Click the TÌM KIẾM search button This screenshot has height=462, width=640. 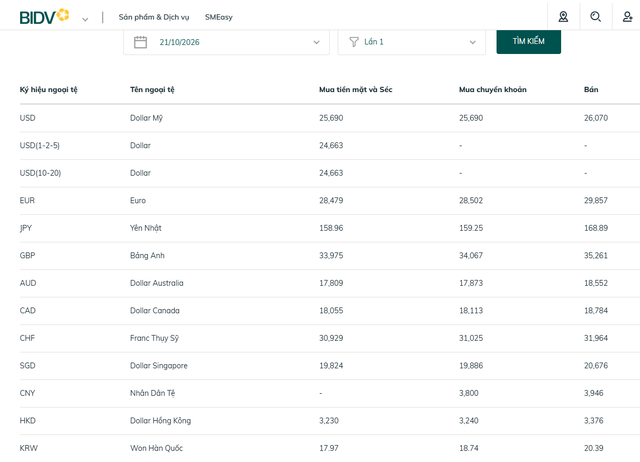[529, 41]
